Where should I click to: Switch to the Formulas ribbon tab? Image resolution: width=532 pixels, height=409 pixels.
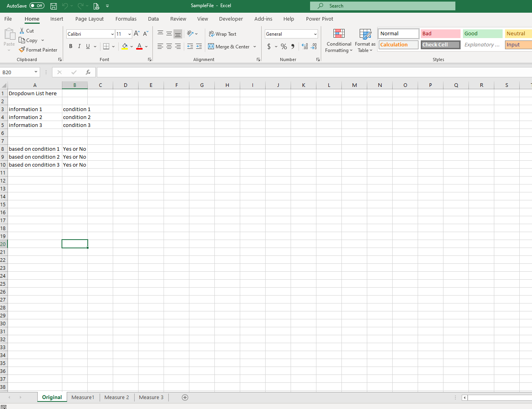126,19
